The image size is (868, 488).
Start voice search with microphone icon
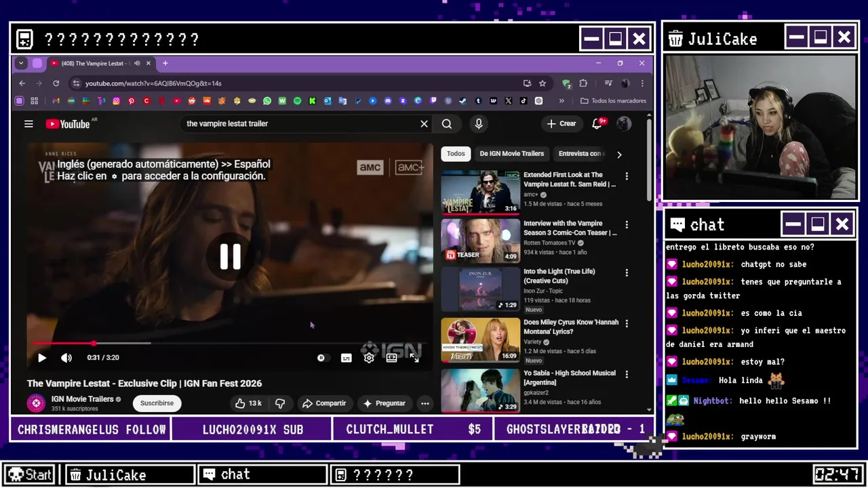coord(479,124)
